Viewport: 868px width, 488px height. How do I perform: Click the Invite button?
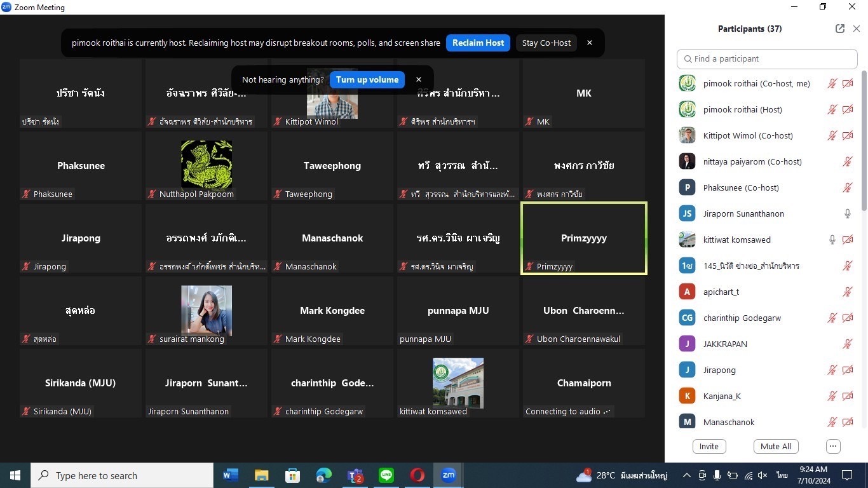(x=709, y=446)
